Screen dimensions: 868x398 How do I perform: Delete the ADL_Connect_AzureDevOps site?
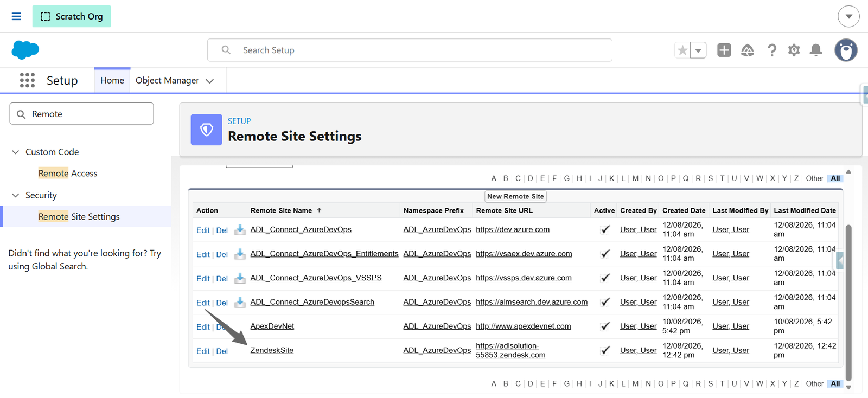222,230
